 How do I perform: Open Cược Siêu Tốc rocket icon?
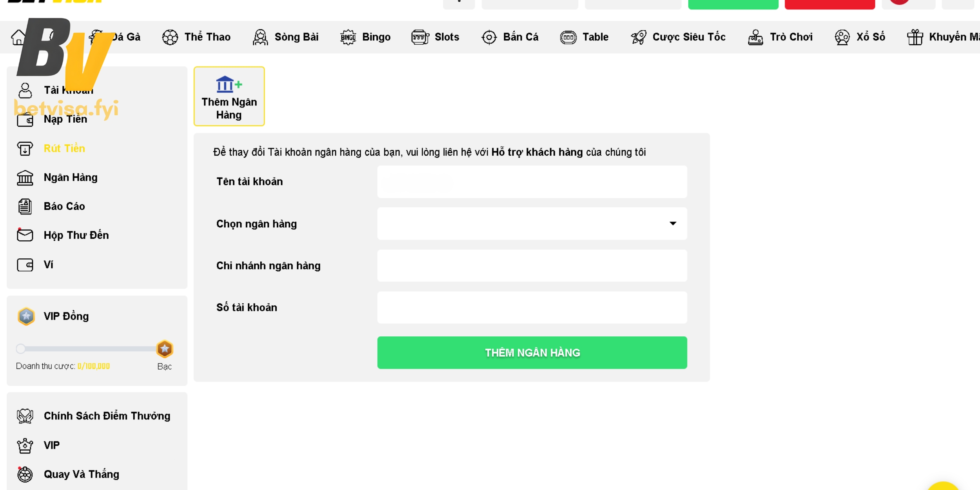coord(639,38)
